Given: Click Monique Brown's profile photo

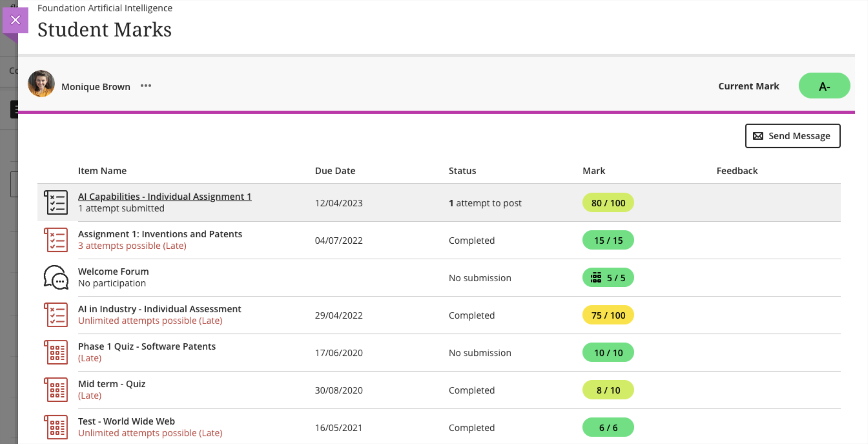Looking at the screenshot, I should pos(41,84).
